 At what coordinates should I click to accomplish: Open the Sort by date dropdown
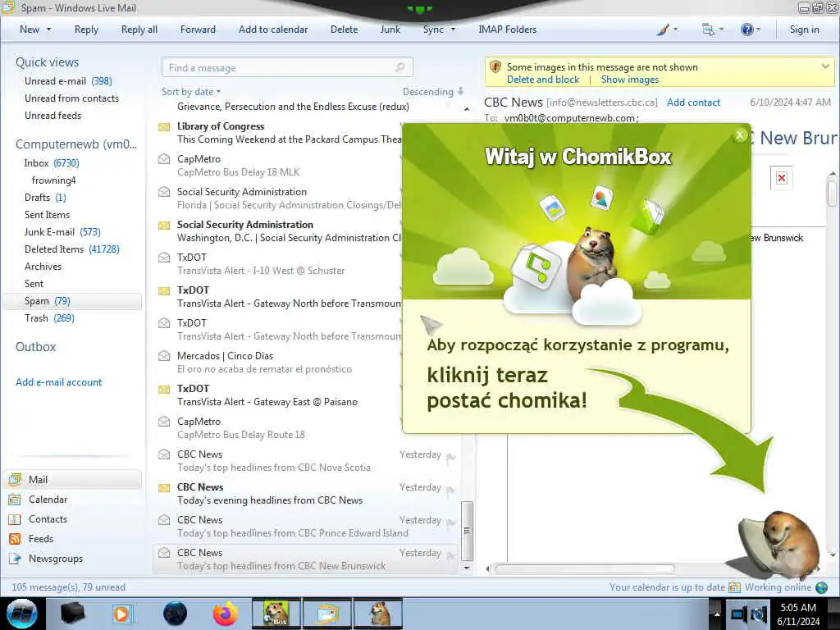(190, 92)
